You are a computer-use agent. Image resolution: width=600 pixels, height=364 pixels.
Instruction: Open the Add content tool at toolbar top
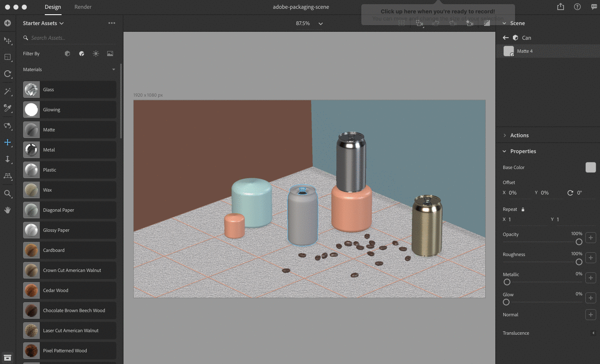(x=8, y=23)
